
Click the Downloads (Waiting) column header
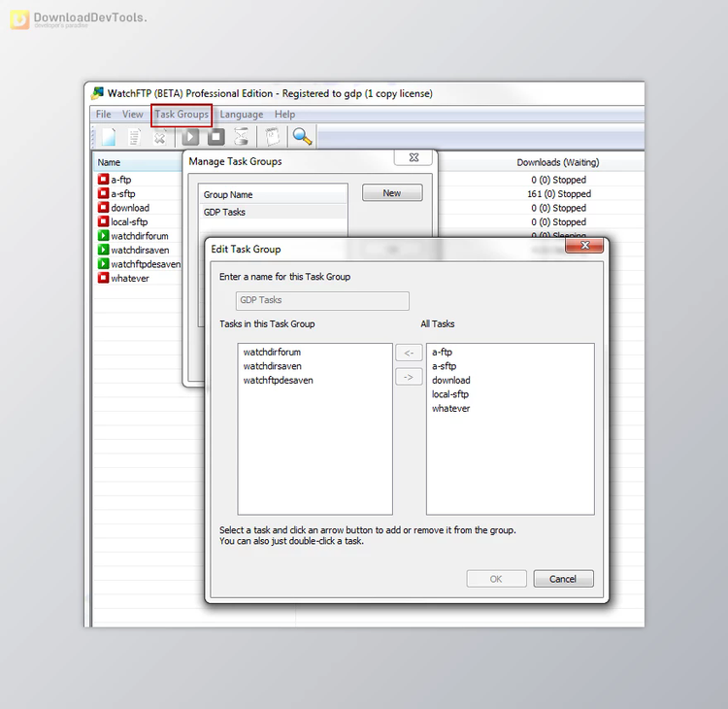point(558,162)
